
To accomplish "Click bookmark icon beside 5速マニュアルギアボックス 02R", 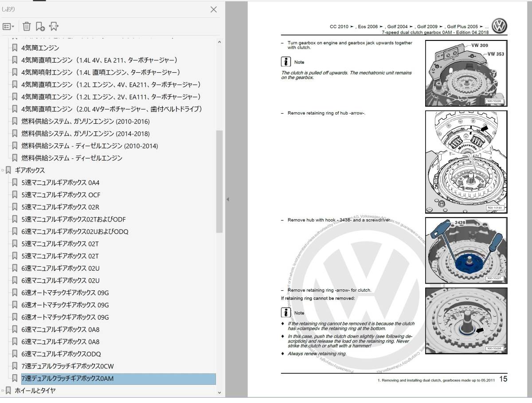I will click(15, 207).
